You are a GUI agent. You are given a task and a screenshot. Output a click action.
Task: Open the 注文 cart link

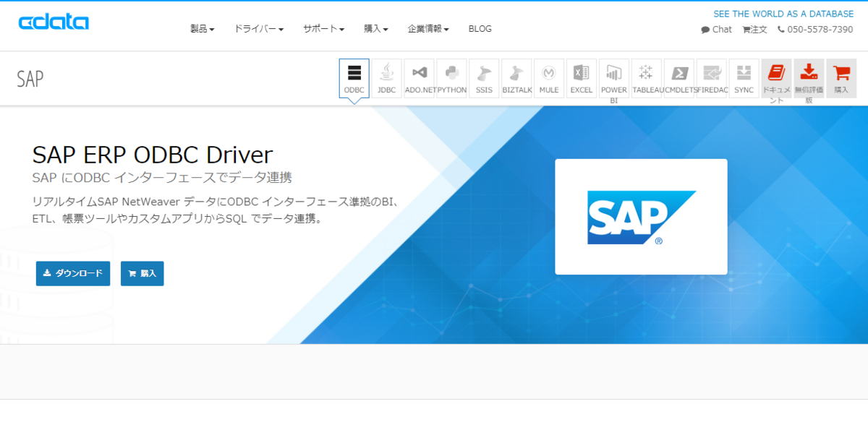754,30
